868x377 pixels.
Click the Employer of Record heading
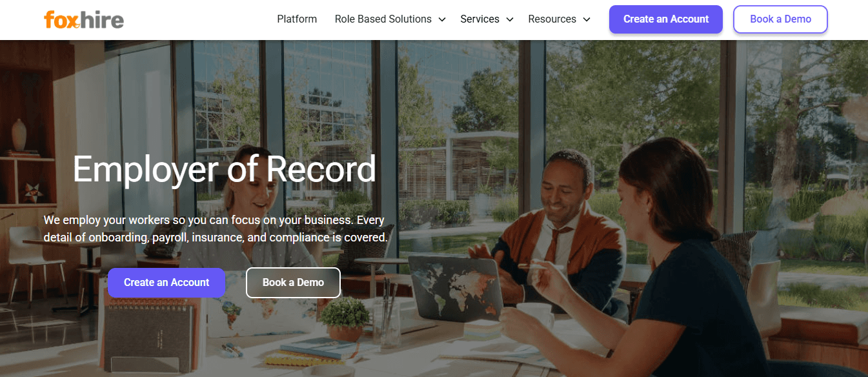(224, 169)
